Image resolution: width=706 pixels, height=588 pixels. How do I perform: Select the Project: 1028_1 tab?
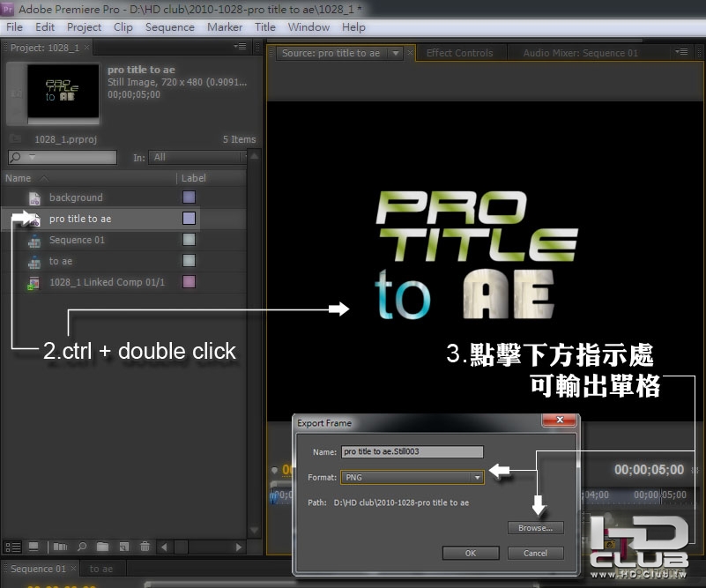tap(45, 48)
